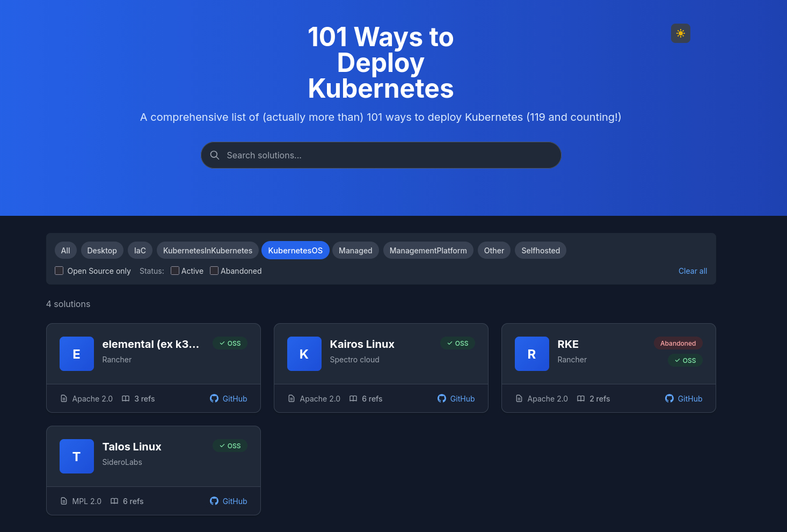Select the KubernetesInKubernetes filter
787x532 pixels.
pos(207,251)
